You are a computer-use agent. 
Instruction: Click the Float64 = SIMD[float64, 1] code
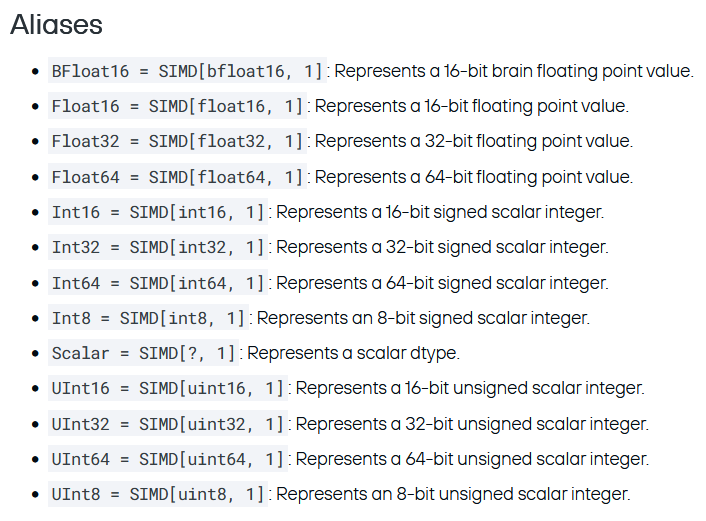[178, 177]
